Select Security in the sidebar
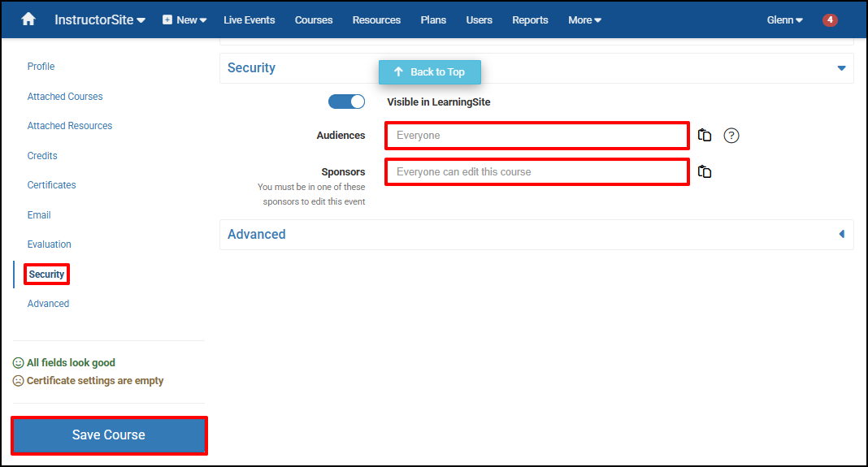Screen dimensions: 868x467 tap(46, 274)
